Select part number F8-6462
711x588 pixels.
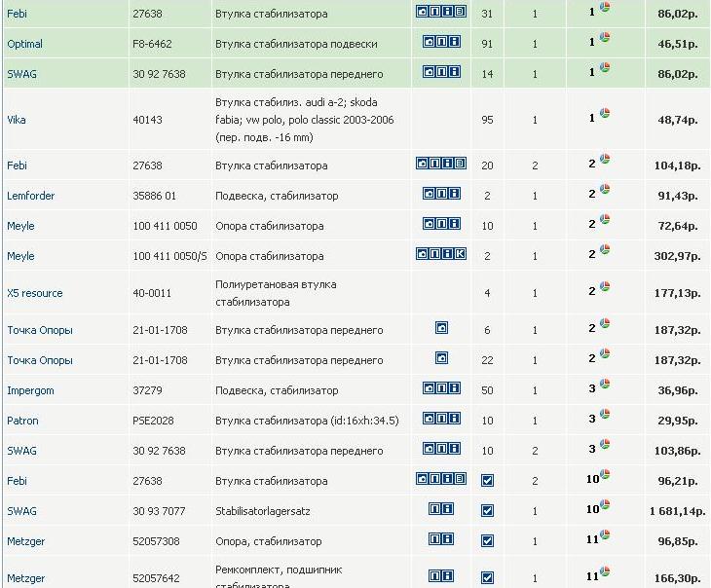152,44
